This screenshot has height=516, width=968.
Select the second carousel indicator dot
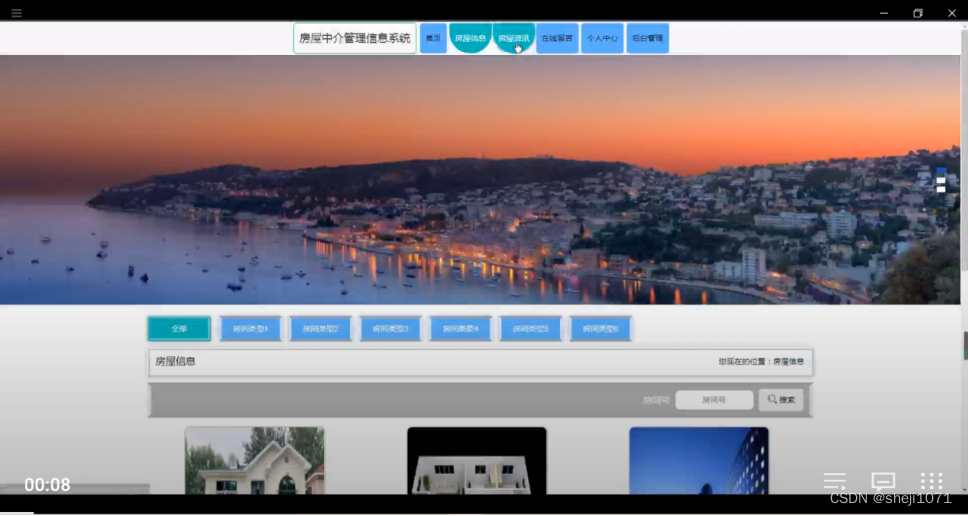pos(941,180)
